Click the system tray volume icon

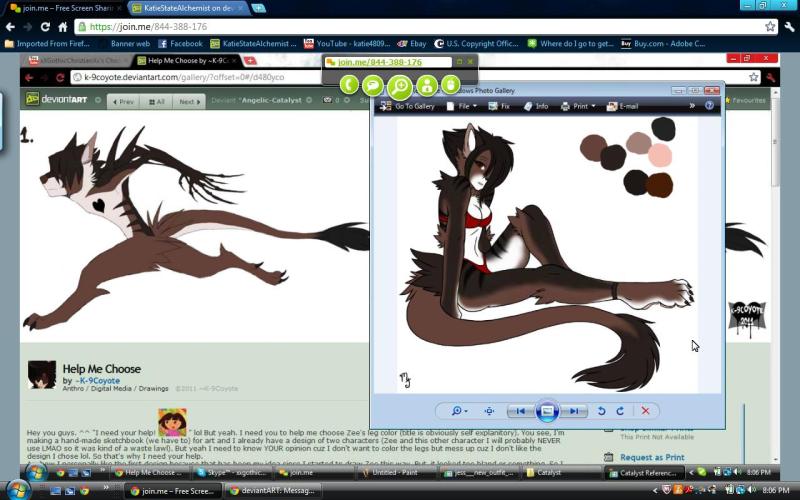(754, 490)
